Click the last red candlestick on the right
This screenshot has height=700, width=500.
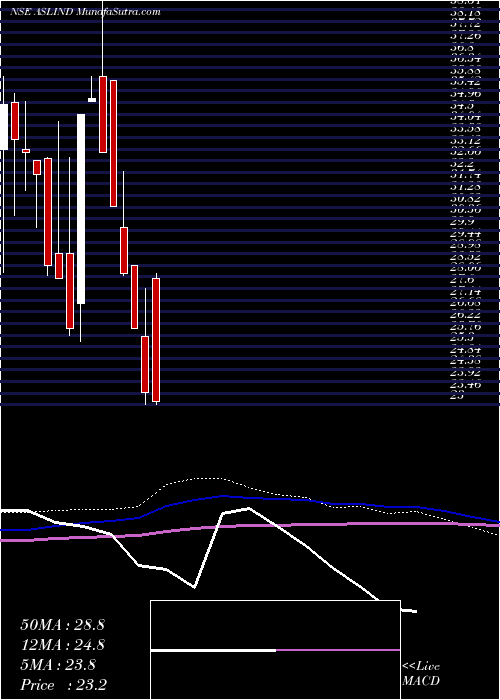click(x=156, y=340)
